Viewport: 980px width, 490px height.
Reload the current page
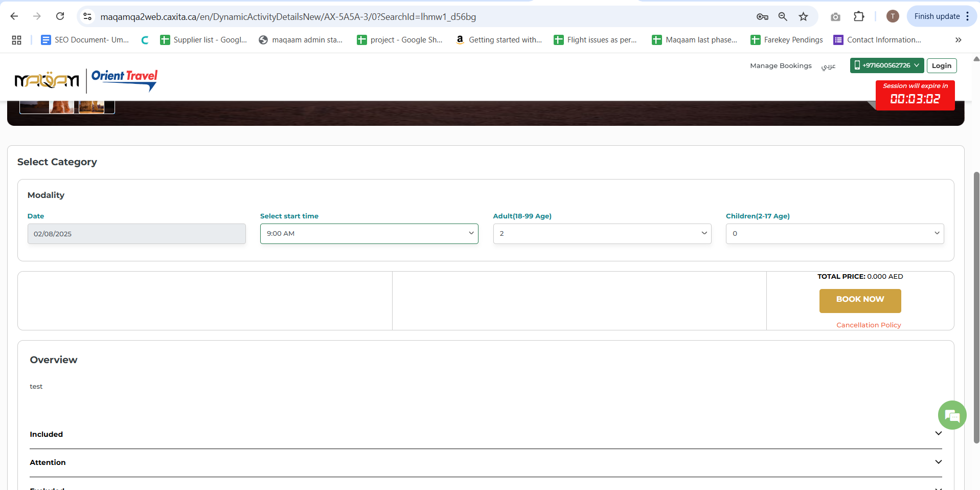point(60,16)
